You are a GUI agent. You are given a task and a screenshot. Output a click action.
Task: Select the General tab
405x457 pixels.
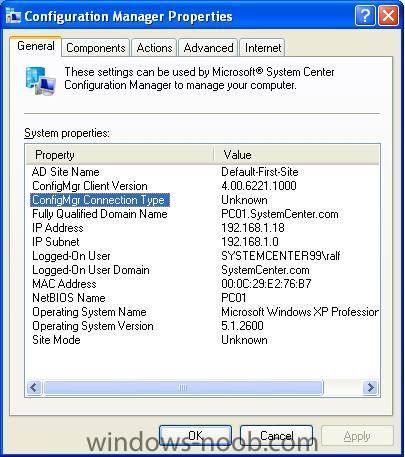36,46
